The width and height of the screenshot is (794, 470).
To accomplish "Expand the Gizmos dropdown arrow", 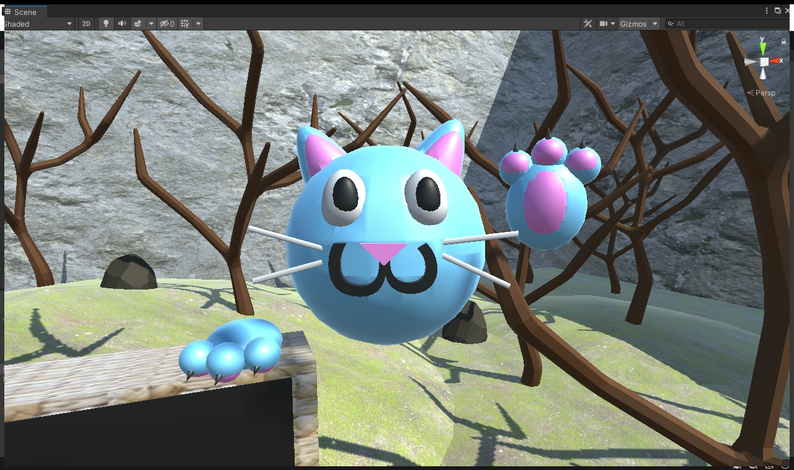I will coord(655,24).
